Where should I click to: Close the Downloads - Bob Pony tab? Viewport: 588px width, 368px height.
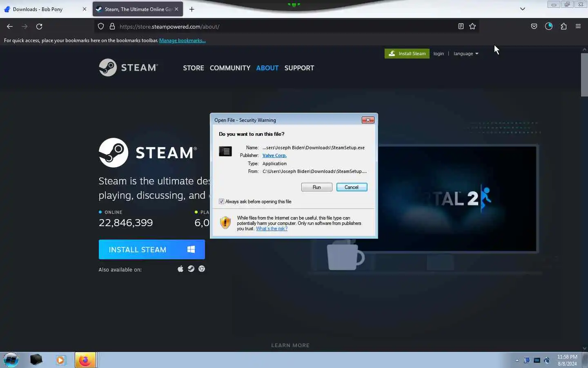pyautogui.click(x=85, y=9)
